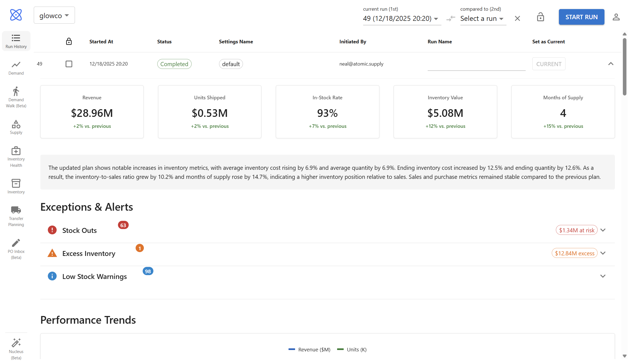Screen dimensions: 630x364
Task: Open the Run History panel
Action: pos(16,41)
